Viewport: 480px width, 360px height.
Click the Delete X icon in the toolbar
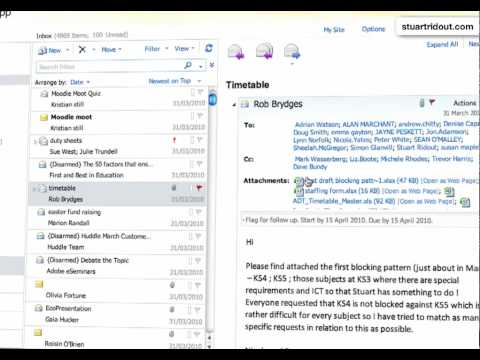click(82, 50)
